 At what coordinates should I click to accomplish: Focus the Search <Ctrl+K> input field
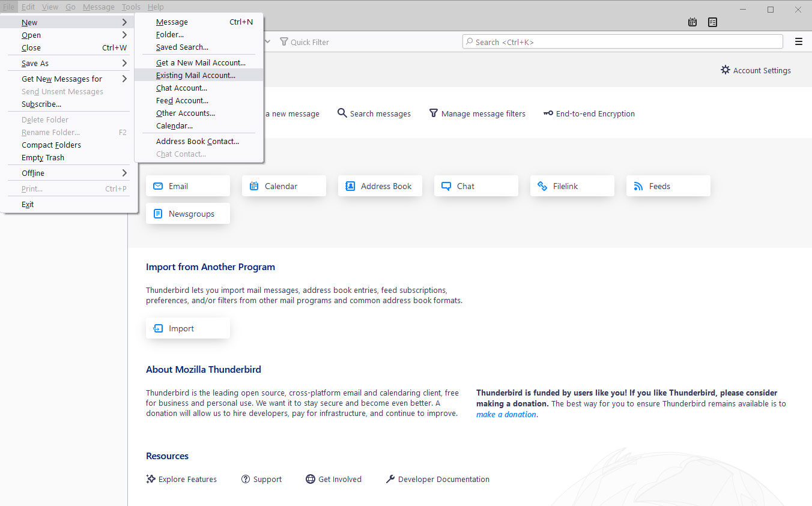pyautogui.click(x=623, y=41)
